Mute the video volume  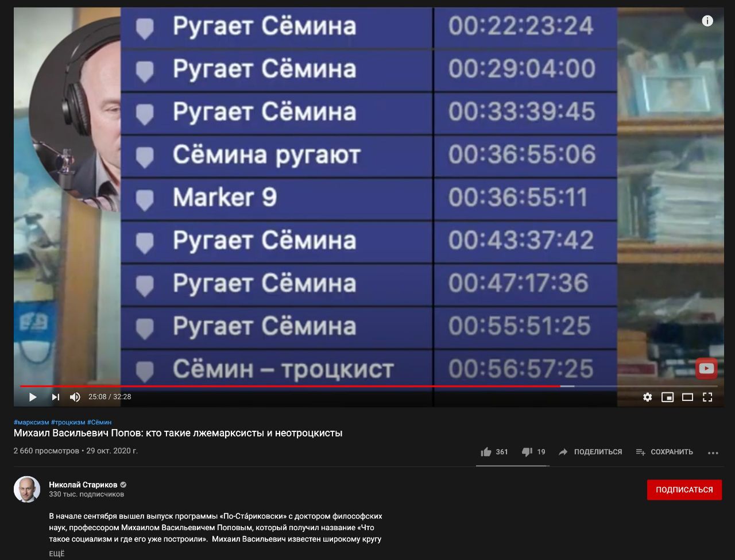click(x=75, y=397)
